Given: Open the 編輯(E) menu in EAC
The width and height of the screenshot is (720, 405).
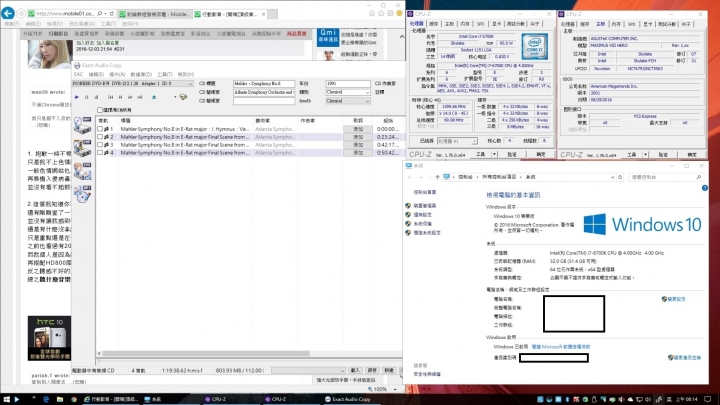Looking at the screenshot, I should tap(96, 74).
